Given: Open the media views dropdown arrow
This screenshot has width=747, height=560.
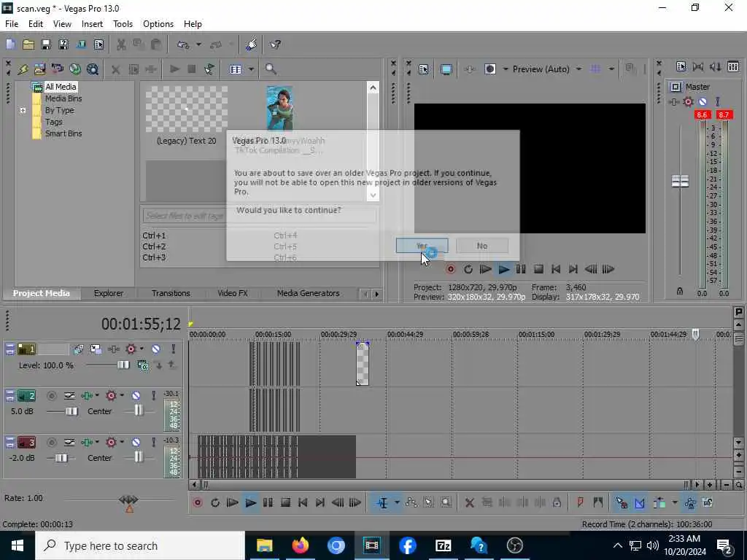Looking at the screenshot, I should tap(251, 69).
